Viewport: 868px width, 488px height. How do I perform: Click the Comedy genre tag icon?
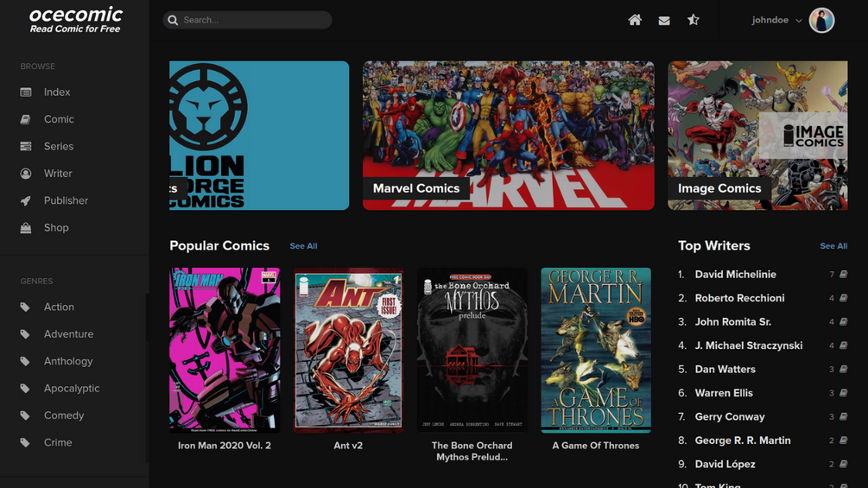click(x=25, y=415)
